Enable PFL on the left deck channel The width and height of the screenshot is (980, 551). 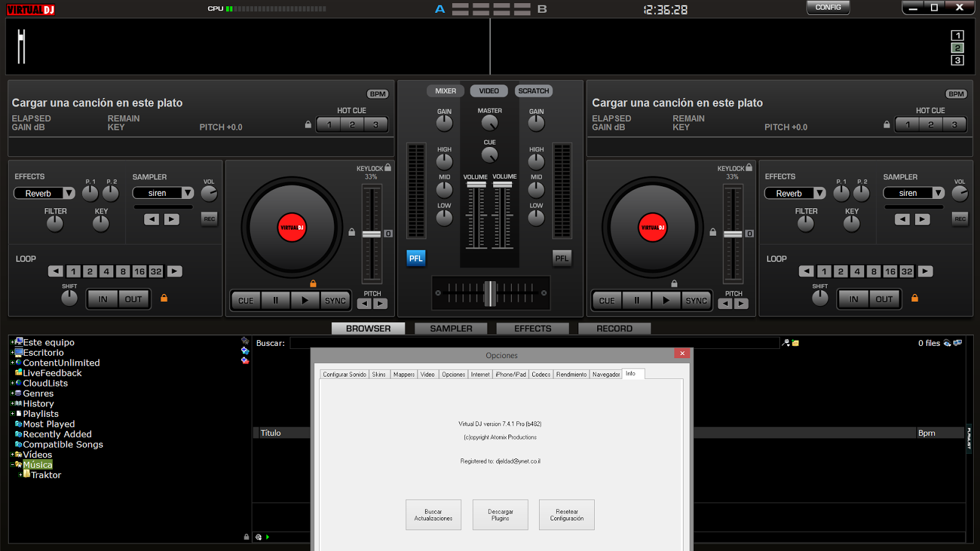(x=416, y=258)
